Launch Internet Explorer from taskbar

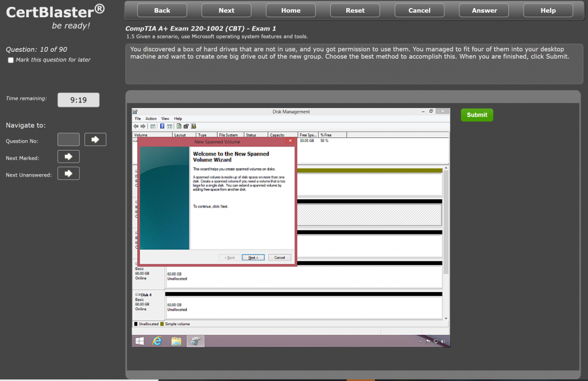click(157, 341)
